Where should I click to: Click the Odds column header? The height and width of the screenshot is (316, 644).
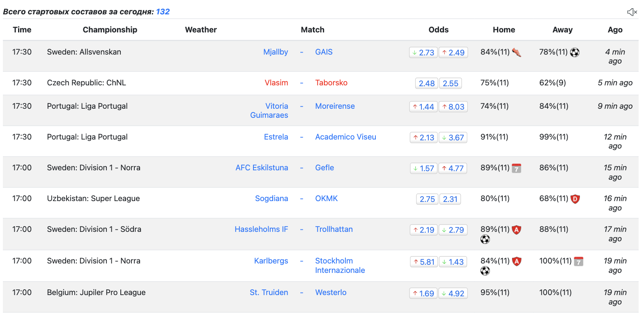(439, 30)
